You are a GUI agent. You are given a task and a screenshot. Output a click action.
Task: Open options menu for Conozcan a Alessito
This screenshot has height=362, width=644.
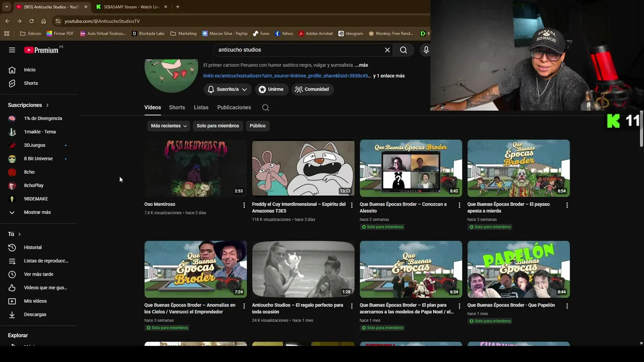point(459,205)
